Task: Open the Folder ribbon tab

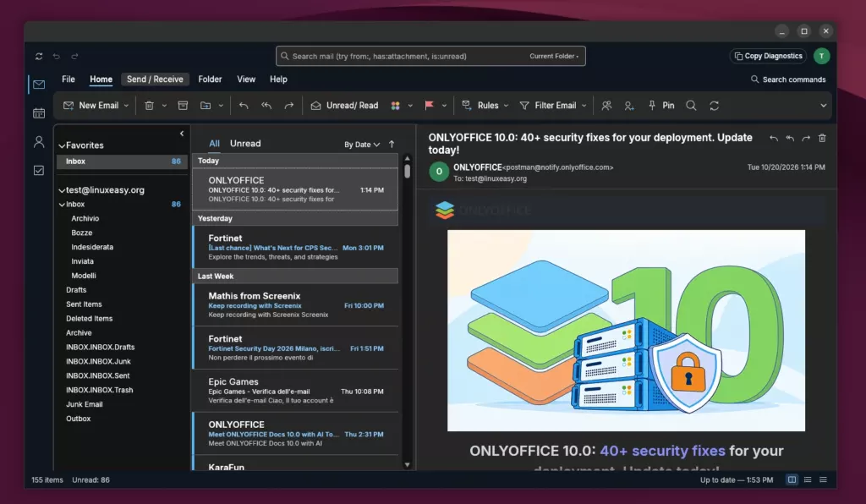Action: pyautogui.click(x=210, y=79)
